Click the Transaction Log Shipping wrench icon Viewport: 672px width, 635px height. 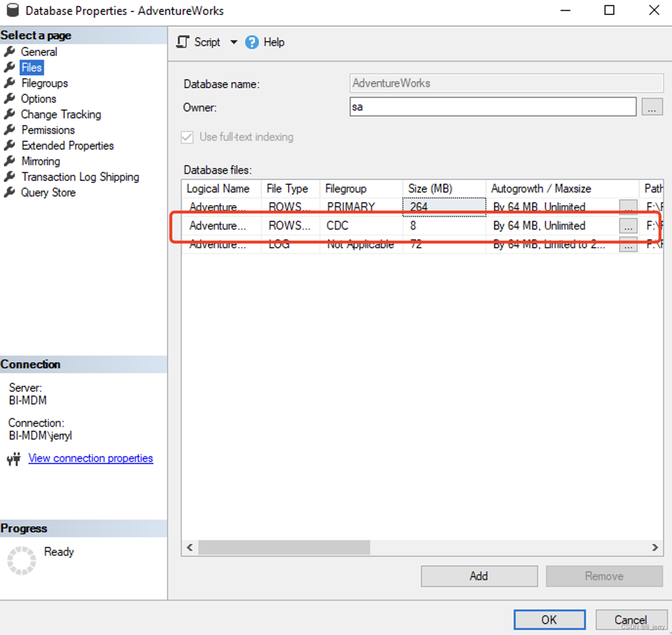tap(10, 176)
